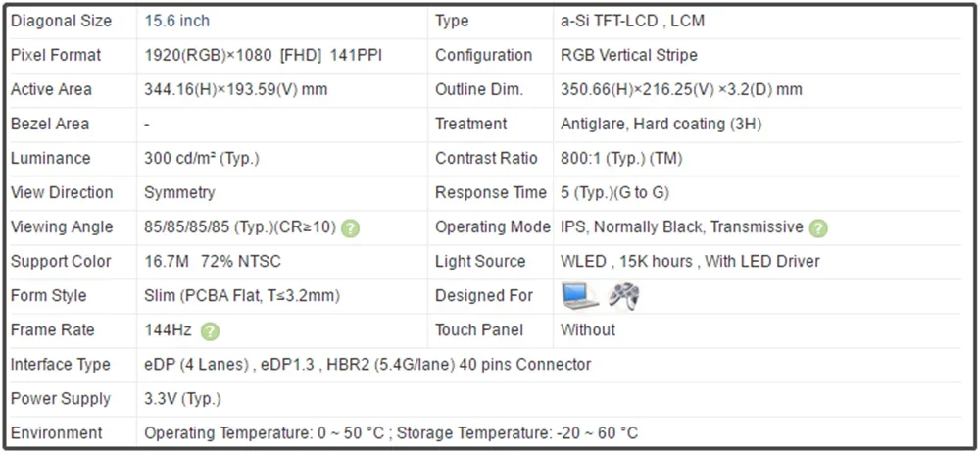Click the 'Designed For' label
The width and height of the screenshot is (980, 452).
[x=484, y=296]
